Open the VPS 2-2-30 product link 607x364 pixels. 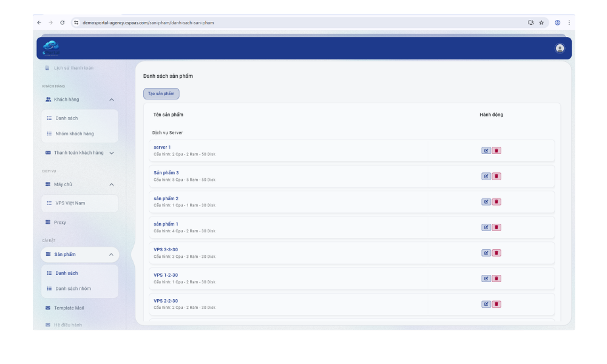pos(166,301)
